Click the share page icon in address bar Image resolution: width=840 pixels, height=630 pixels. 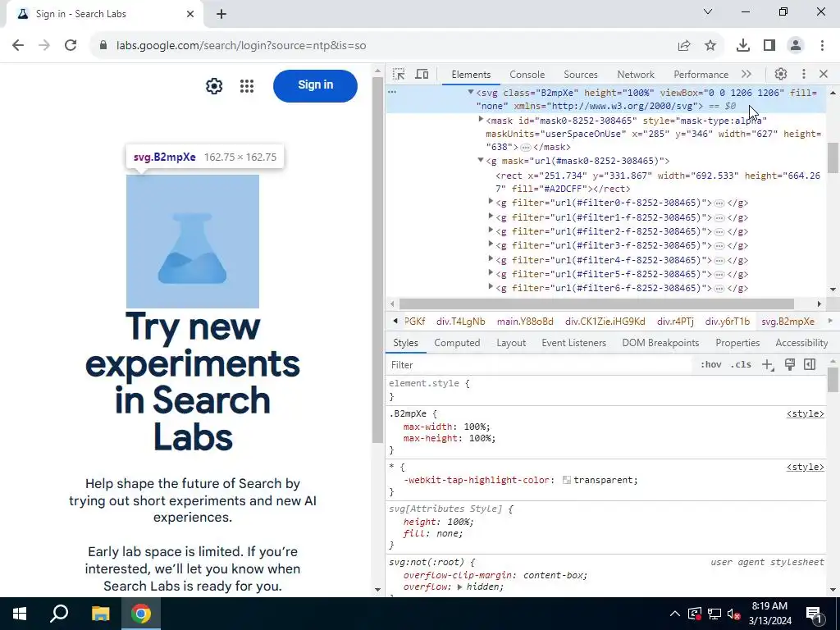[x=684, y=46]
